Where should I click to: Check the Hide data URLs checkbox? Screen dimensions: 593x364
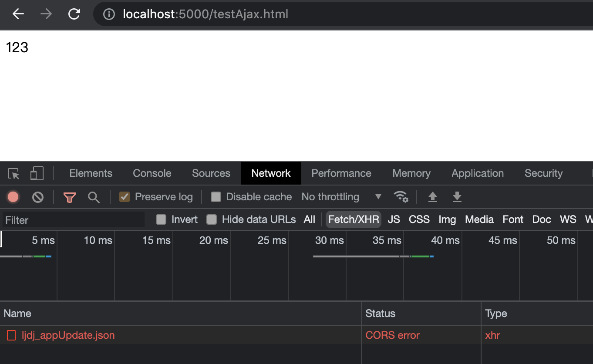(x=212, y=219)
